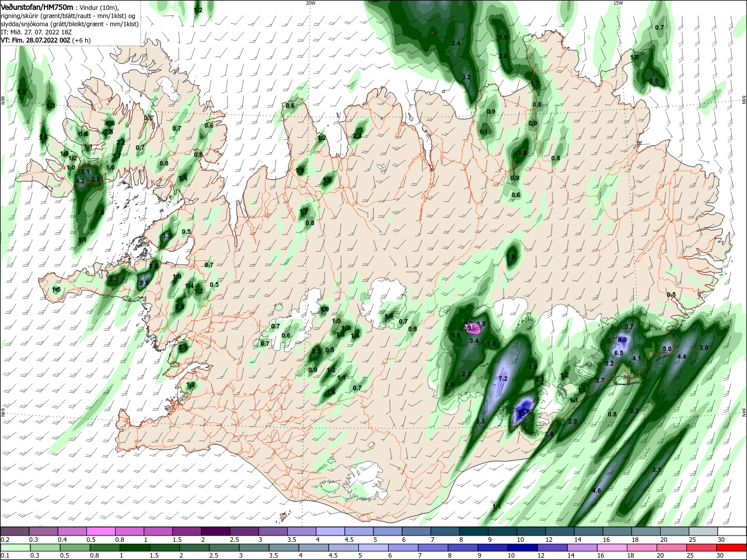Click the 6.5 precipitation value on map
This screenshot has height=560, width=747.
619,353
